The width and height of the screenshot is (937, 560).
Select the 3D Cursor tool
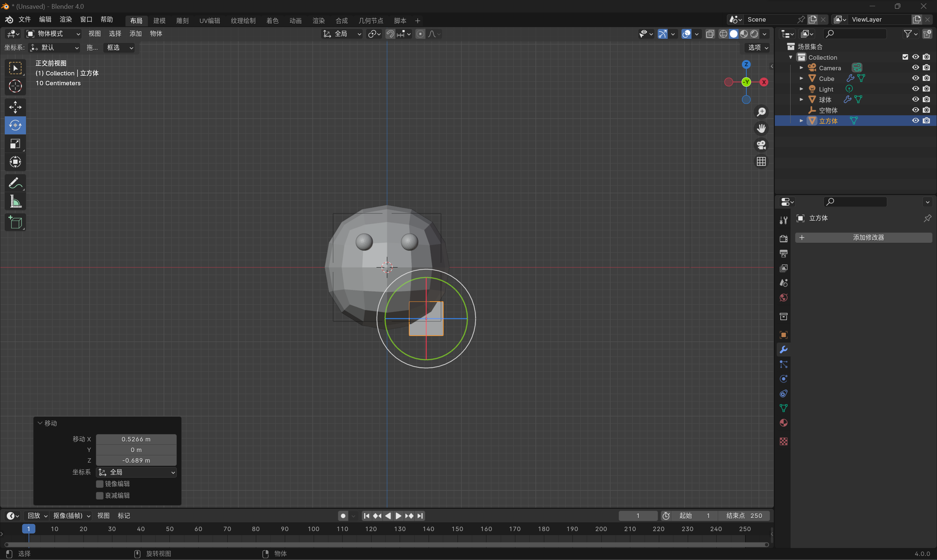pyautogui.click(x=15, y=86)
